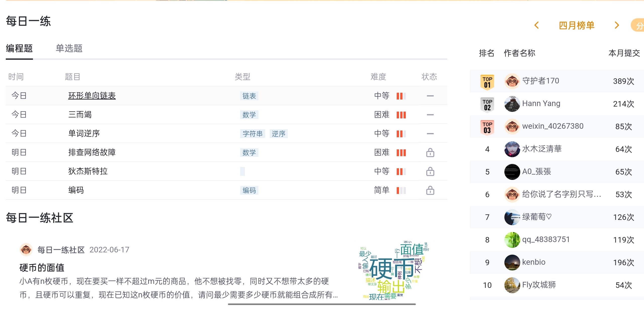Click lock icon for 排查网络故障 row

point(430,152)
